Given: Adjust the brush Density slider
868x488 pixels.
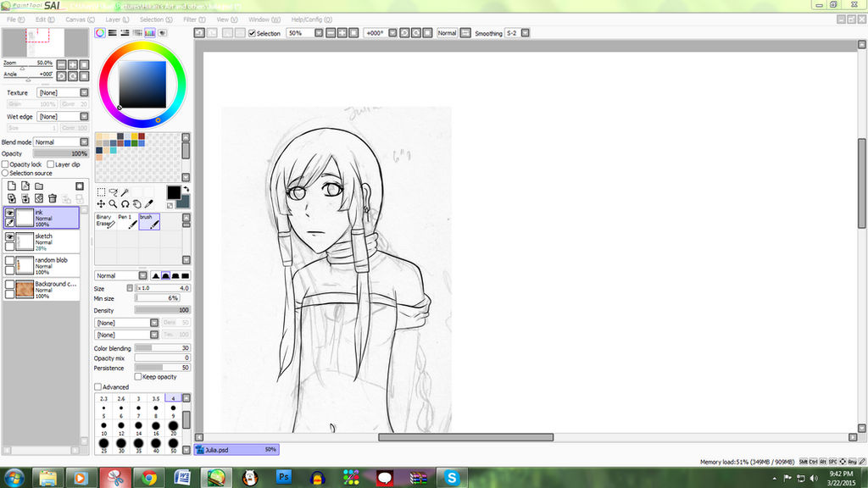Looking at the screenshot, I should [x=162, y=310].
